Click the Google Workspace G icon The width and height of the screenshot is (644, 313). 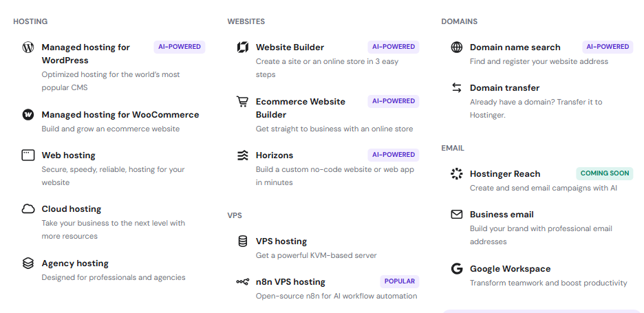(x=457, y=269)
